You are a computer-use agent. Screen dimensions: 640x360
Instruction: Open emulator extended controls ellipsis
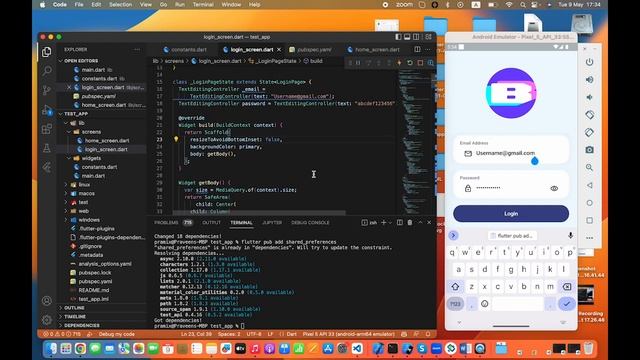(589, 238)
